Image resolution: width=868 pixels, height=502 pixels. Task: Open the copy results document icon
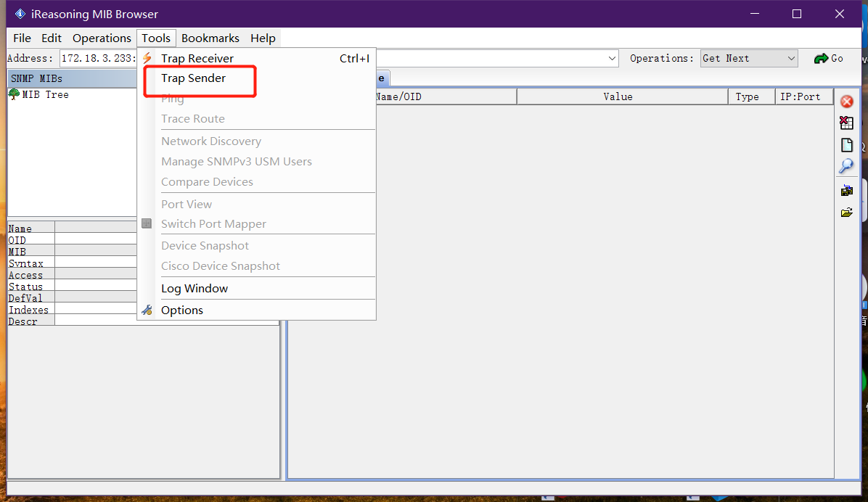pyautogui.click(x=846, y=144)
